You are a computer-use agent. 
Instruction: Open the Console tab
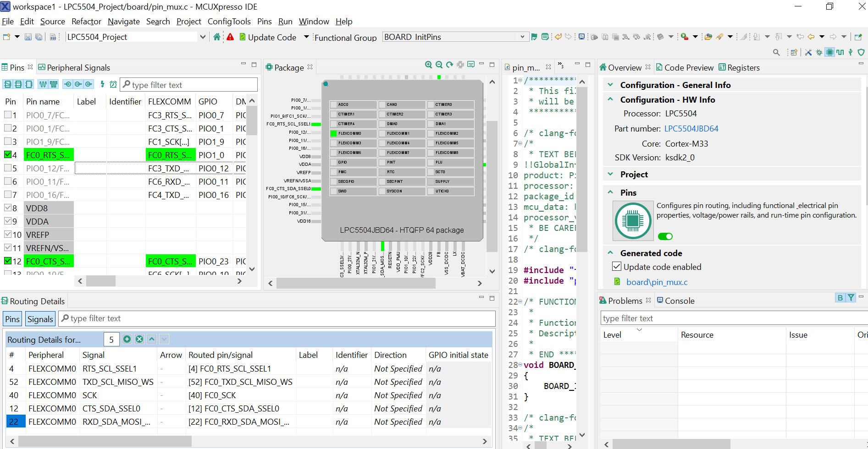click(676, 301)
